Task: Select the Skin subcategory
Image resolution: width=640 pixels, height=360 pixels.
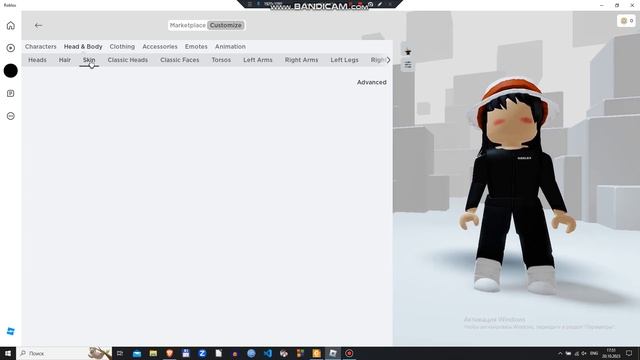Action: 89,60
